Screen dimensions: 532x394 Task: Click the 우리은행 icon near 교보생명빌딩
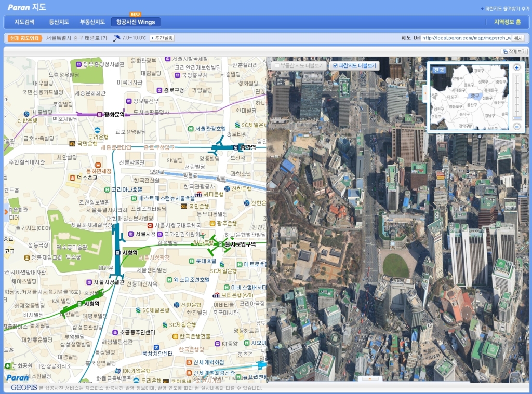(x=97, y=130)
